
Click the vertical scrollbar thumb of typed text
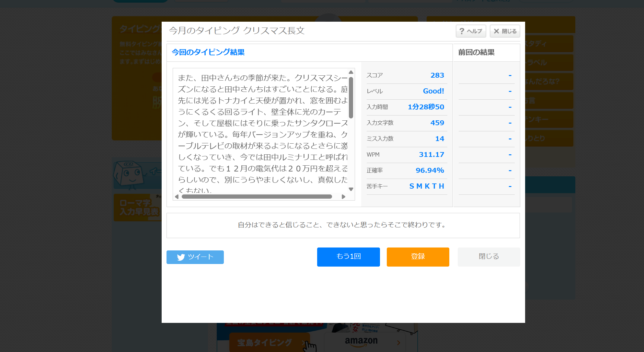click(351, 97)
